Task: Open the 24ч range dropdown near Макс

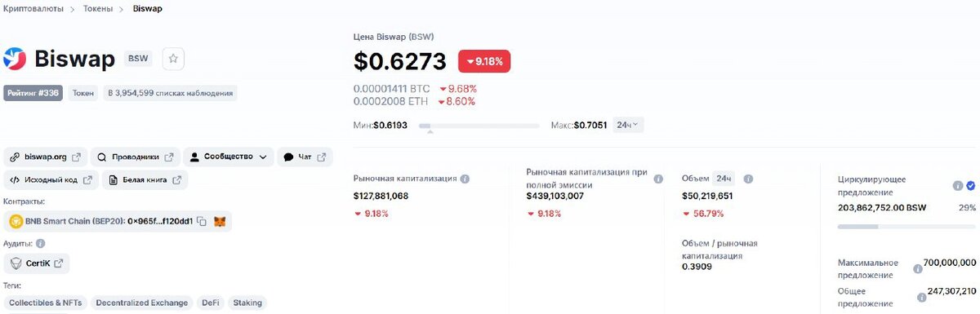Action: tap(629, 125)
